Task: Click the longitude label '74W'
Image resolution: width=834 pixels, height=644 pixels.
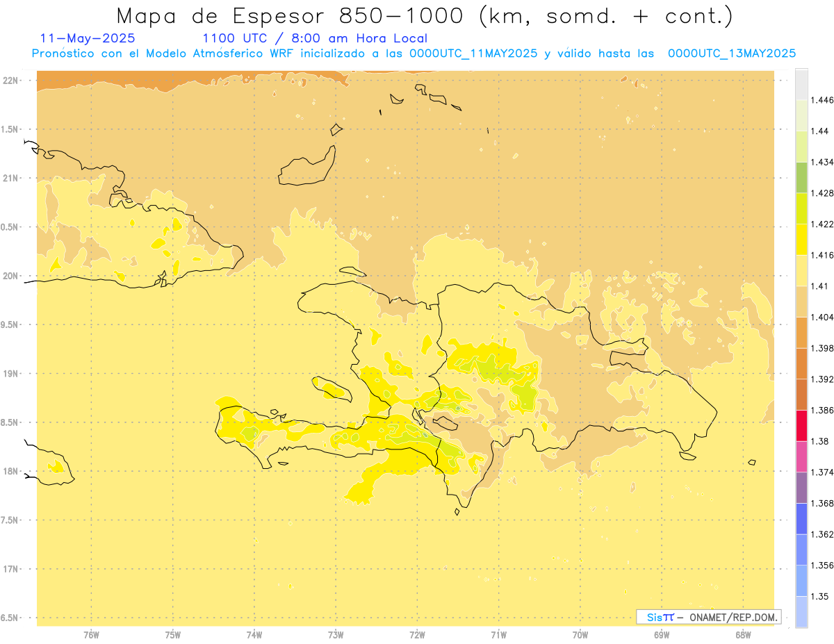Action: point(254,635)
